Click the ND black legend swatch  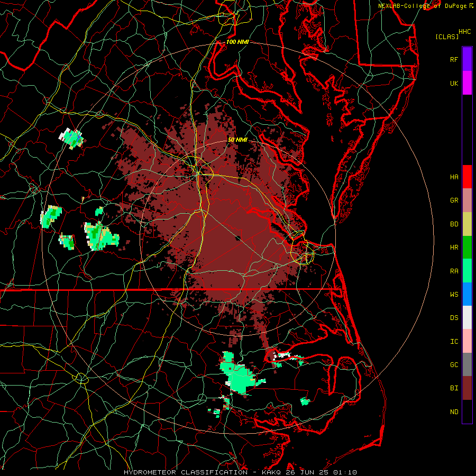[x=467, y=411]
